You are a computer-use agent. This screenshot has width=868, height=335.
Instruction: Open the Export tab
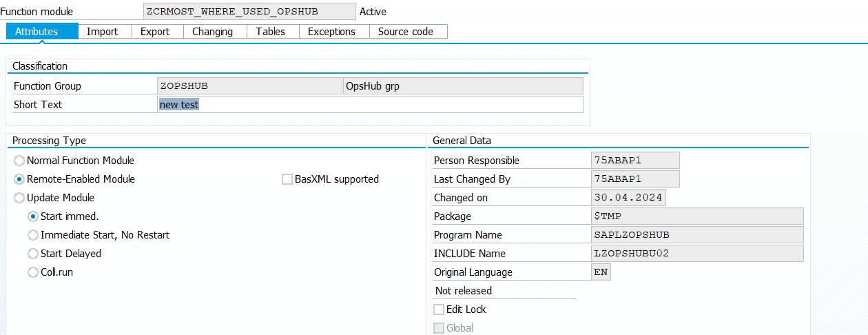click(155, 32)
